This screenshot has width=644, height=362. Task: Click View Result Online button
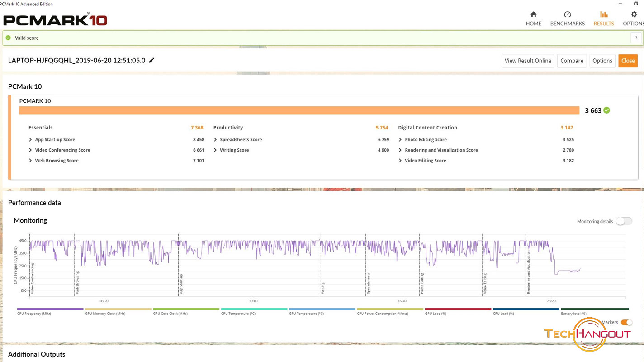(x=528, y=61)
